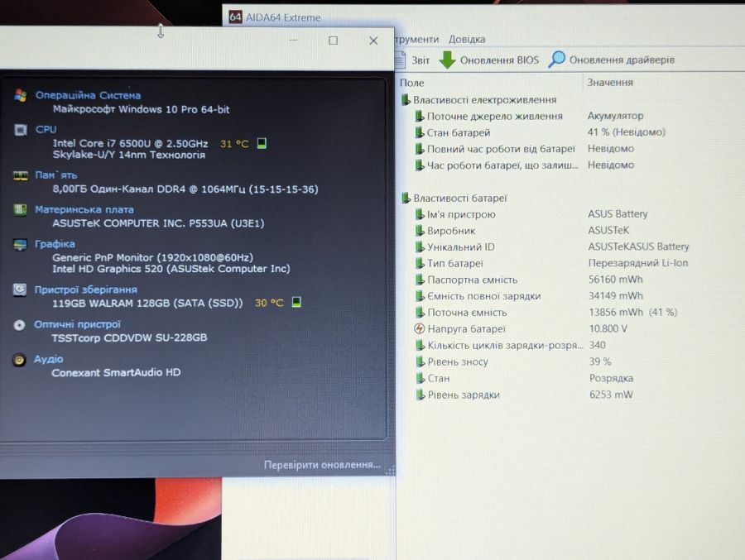Select the value 34149 mWh
This screenshot has height=560, width=745.
pyautogui.click(x=616, y=296)
